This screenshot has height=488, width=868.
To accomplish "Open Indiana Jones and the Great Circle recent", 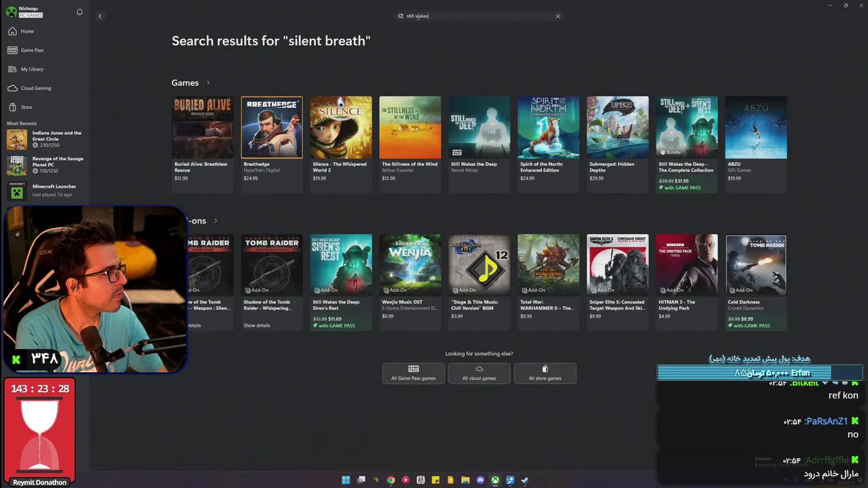I will [45, 140].
